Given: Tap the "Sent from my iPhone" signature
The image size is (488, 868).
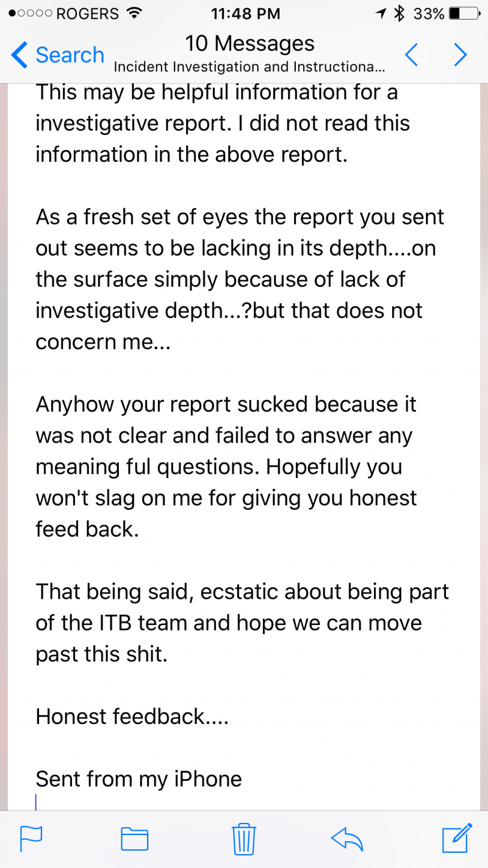Looking at the screenshot, I should pyautogui.click(x=139, y=779).
